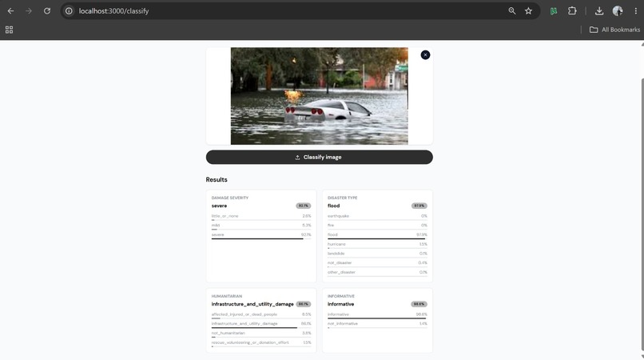Bookmark this page with the star
This screenshot has height=360, width=644.
click(x=529, y=11)
